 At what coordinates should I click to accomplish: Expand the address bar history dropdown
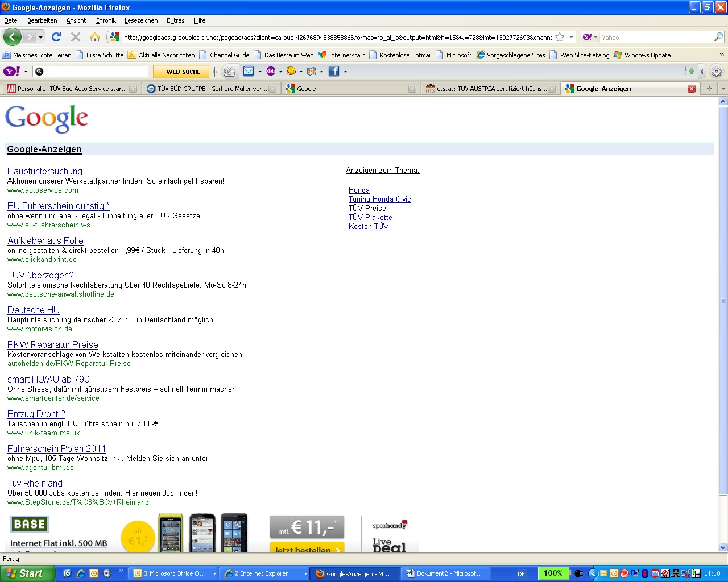tap(571, 38)
